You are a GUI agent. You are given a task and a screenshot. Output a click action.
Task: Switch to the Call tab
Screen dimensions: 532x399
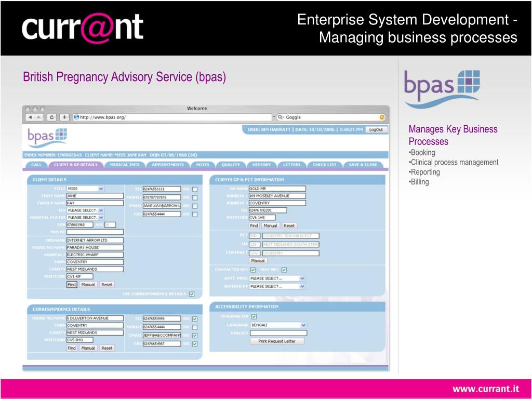(x=36, y=165)
